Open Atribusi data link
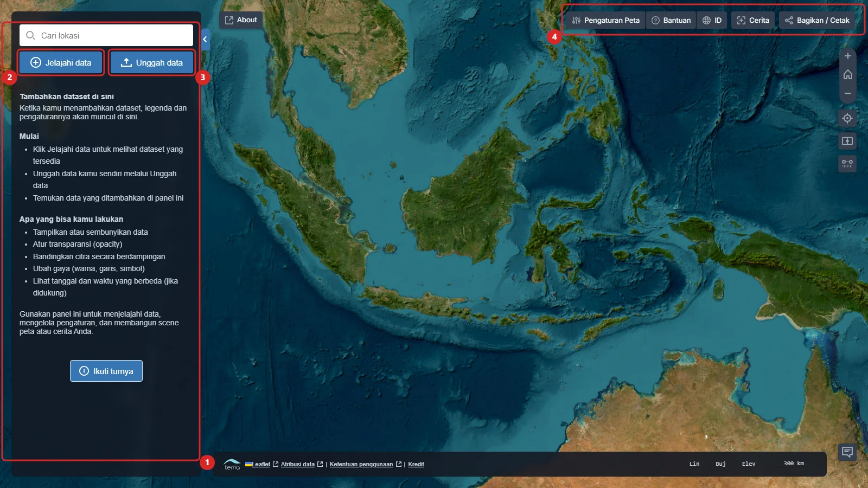 (298, 464)
